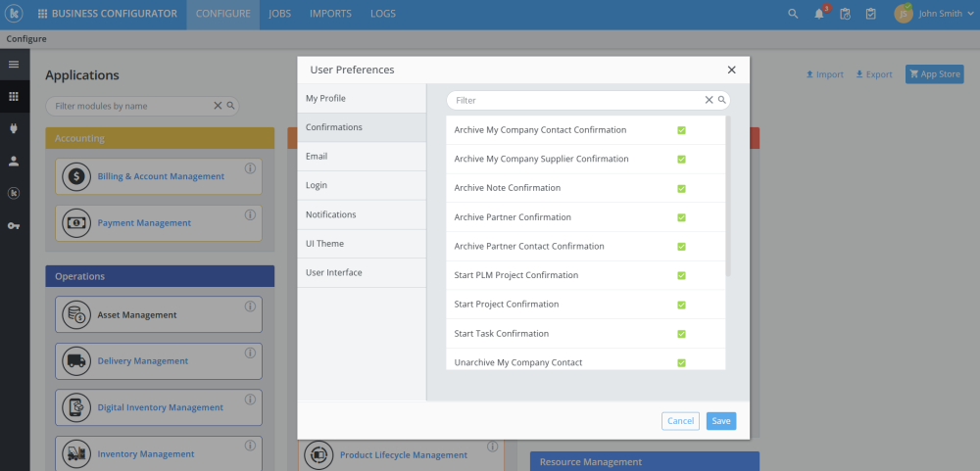Click the confirmations Filter input field
This screenshot has height=471, width=980.
click(578, 100)
